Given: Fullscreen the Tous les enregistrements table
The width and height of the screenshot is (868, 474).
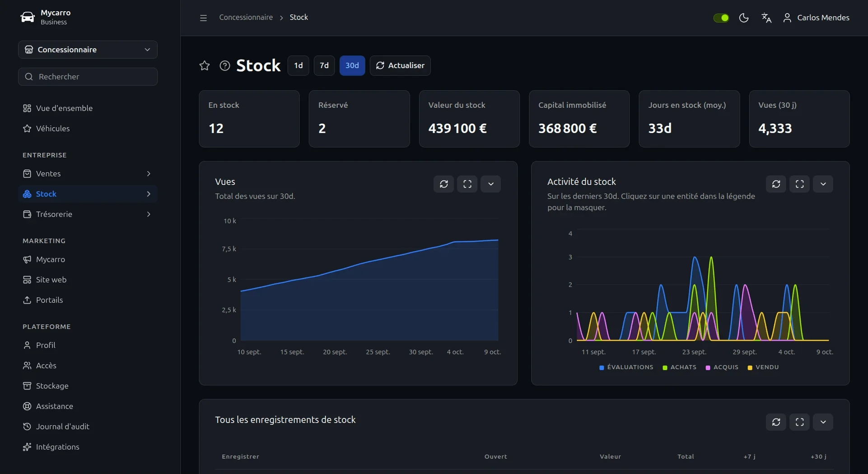Looking at the screenshot, I should click(x=800, y=422).
